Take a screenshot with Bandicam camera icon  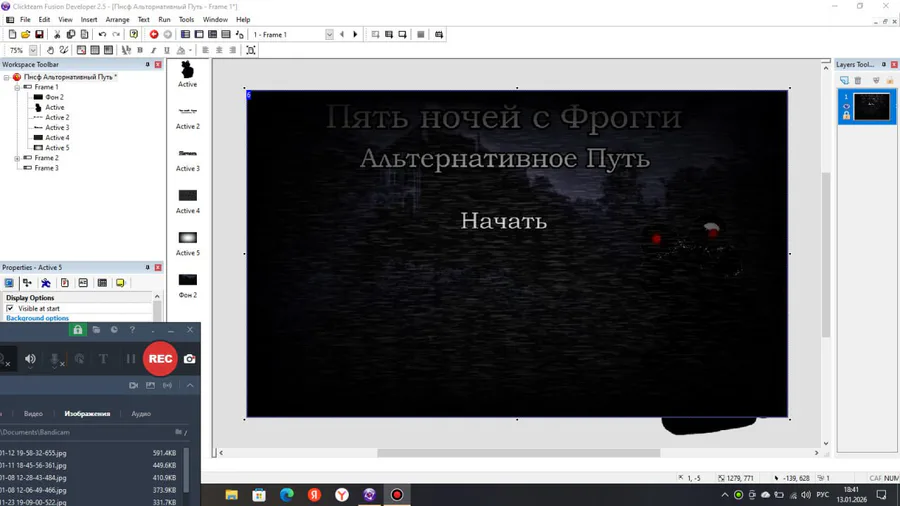click(189, 359)
